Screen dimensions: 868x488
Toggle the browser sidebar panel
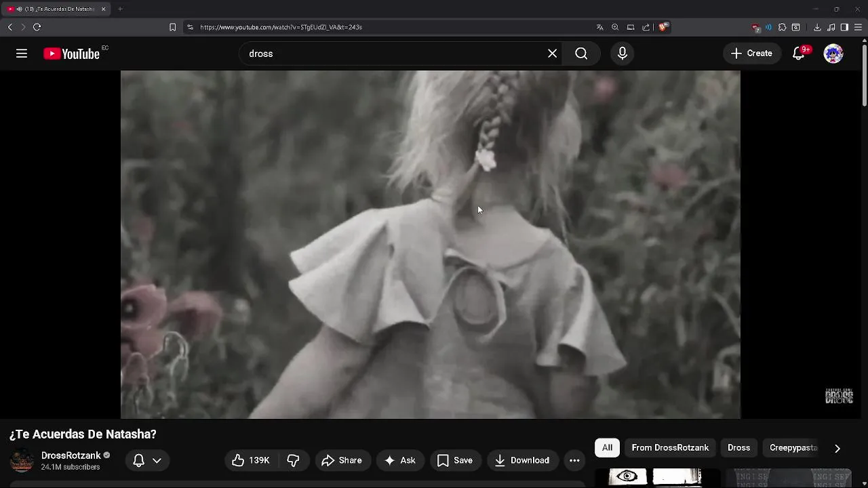844,27
